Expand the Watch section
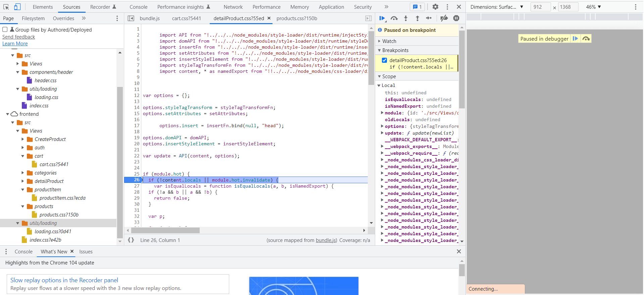This screenshot has height=295, width=644. tap(389, 41)
